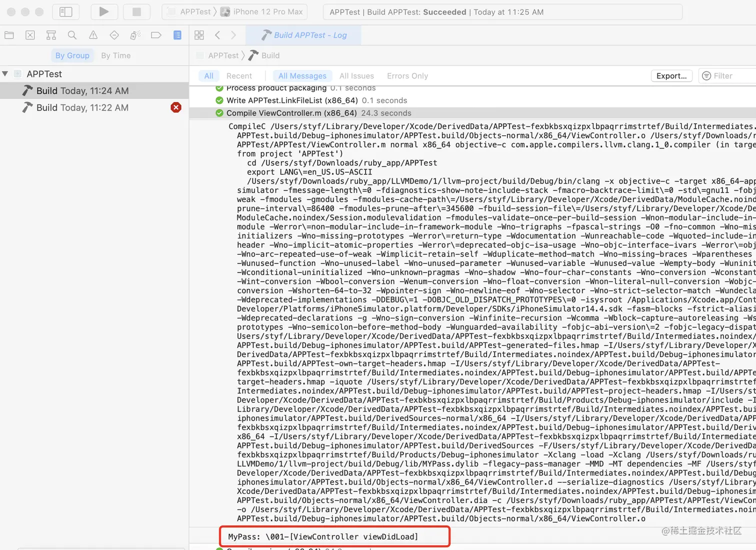This screenshot has width=756, height=550.
Task: Select Build Today, 11:24 AM log
Action: (x=94, y=90)
